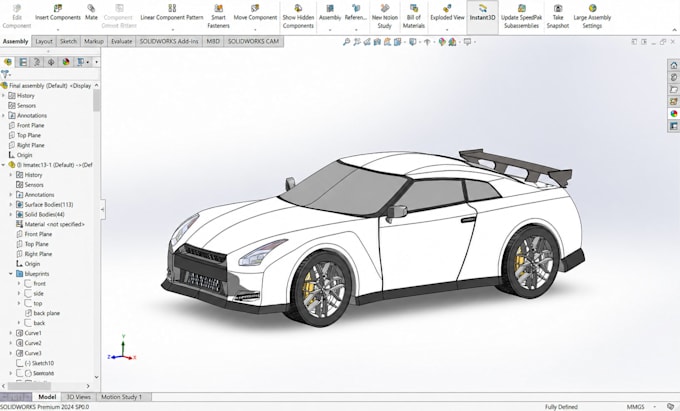This screenshot has height=411, width=680.
Task: Open File Explorer task pane tab
Action: pos(673,90)
